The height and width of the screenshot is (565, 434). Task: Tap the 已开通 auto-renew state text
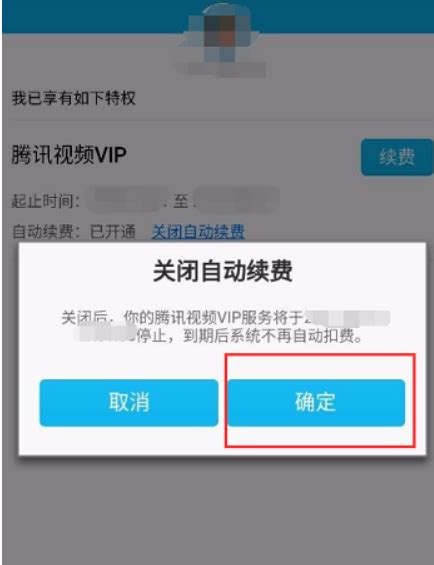point(112,232)
